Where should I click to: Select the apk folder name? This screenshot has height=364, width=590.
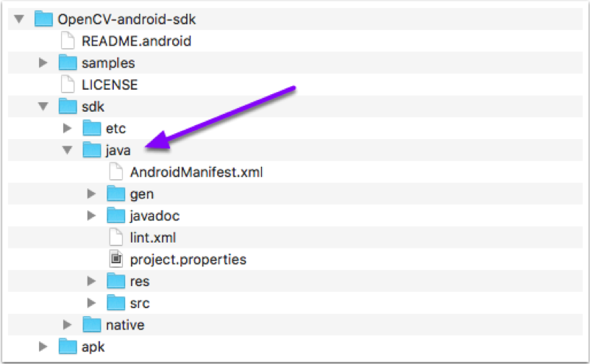pyautogui.click(x=93, y=347)
